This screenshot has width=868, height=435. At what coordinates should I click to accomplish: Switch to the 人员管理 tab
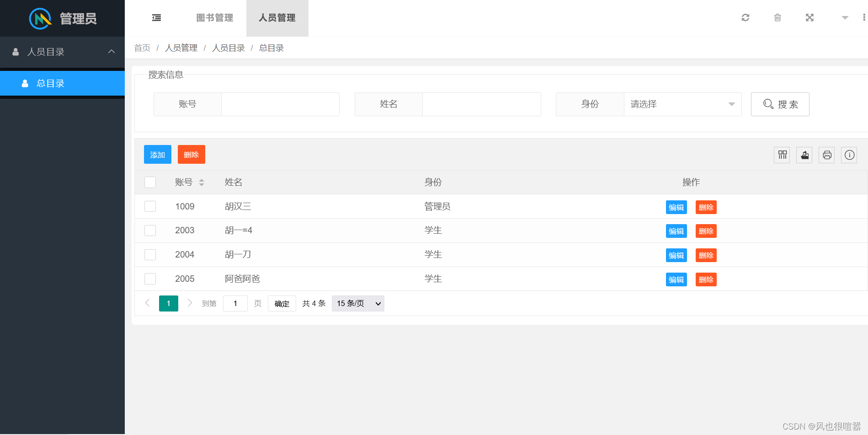[277, 18]
